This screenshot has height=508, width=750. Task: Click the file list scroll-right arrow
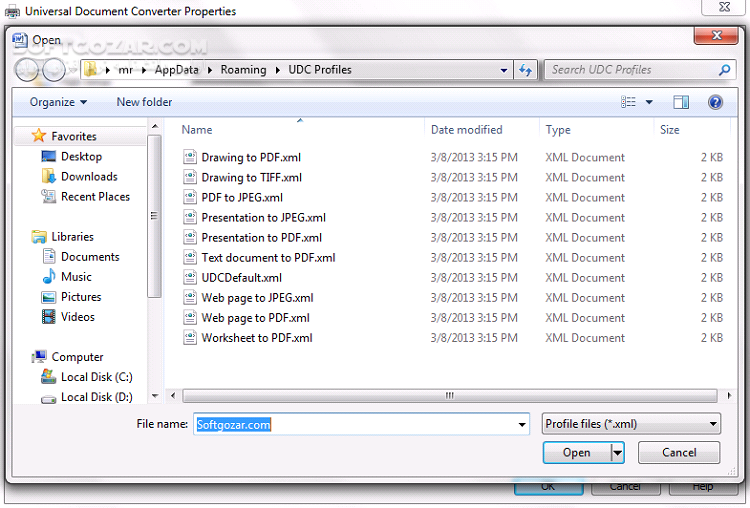coord(728,396)
